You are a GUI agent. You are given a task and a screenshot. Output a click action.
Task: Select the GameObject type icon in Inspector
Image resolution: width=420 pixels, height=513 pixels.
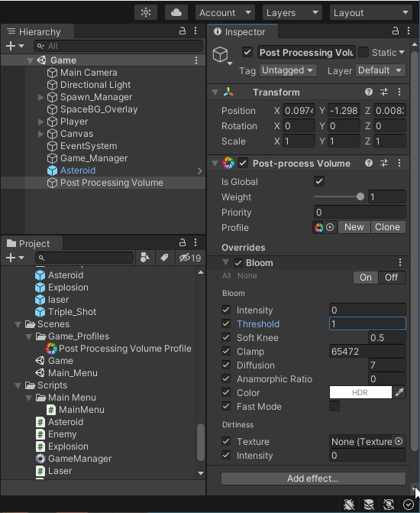click(x=220, y=54)
